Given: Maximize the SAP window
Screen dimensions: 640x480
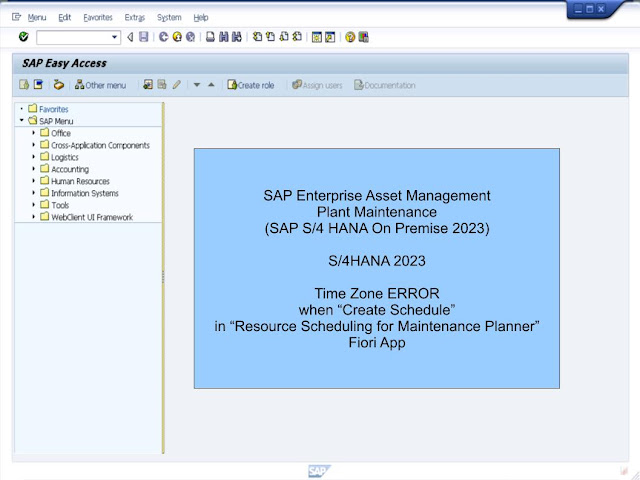Looking at the screenshot, I should [590, 9].
